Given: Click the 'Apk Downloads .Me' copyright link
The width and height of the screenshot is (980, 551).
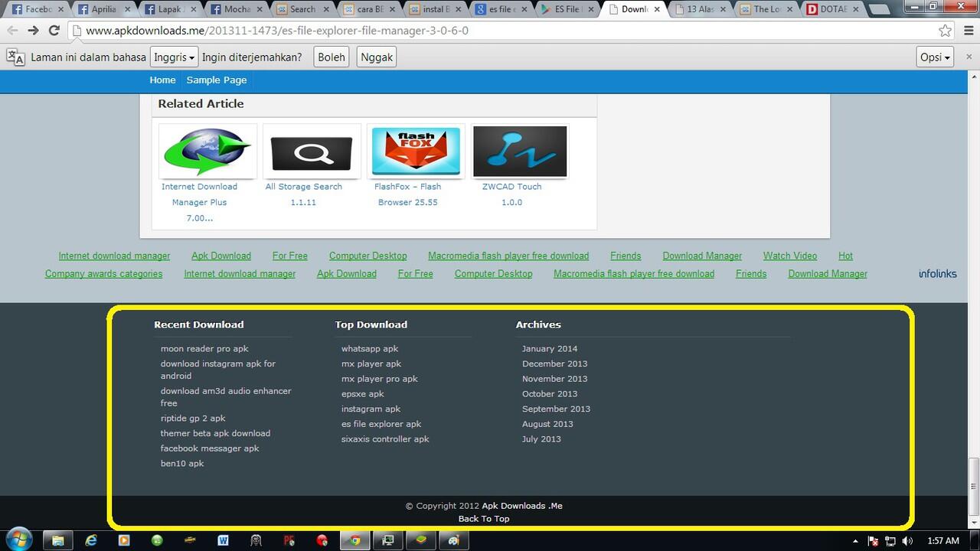Looking at the screenshot, I should tap(522, 506).
